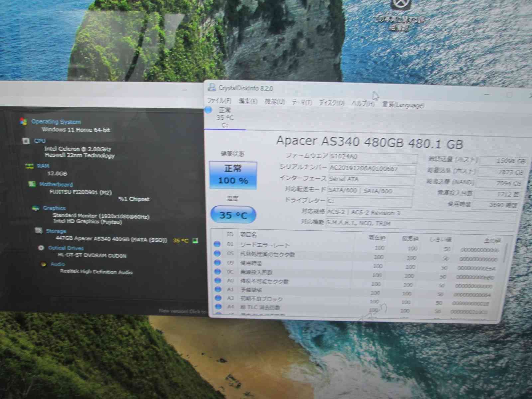Toggle the indicator next to 電源投入回数 row
532x399 pixels.
tap(217, 272)
